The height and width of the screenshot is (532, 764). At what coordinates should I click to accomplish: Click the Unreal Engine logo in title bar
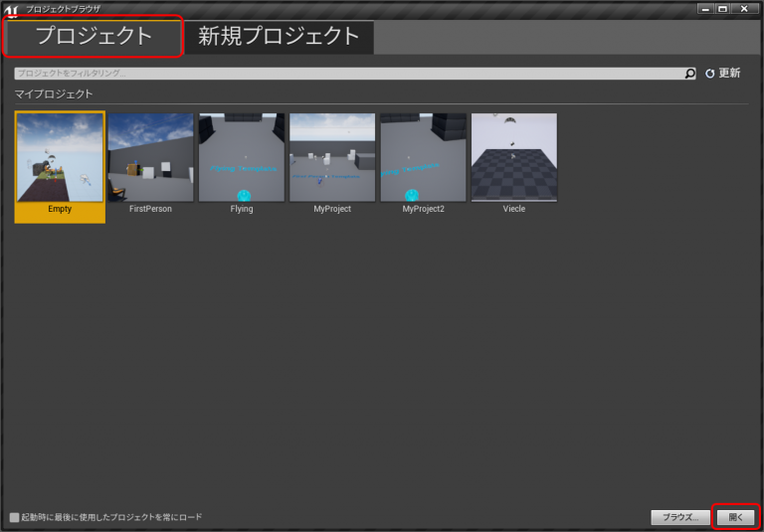click(12, 9)
